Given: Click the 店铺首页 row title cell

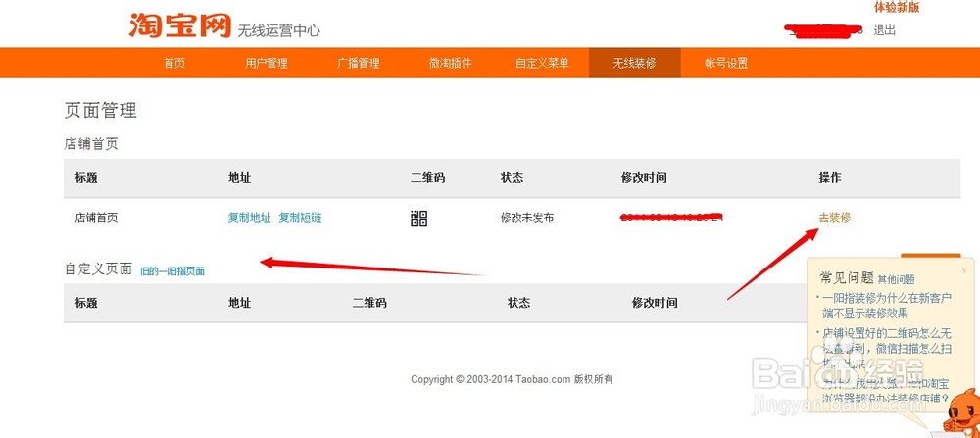Looking at the screenshot, I should [96, 219].
